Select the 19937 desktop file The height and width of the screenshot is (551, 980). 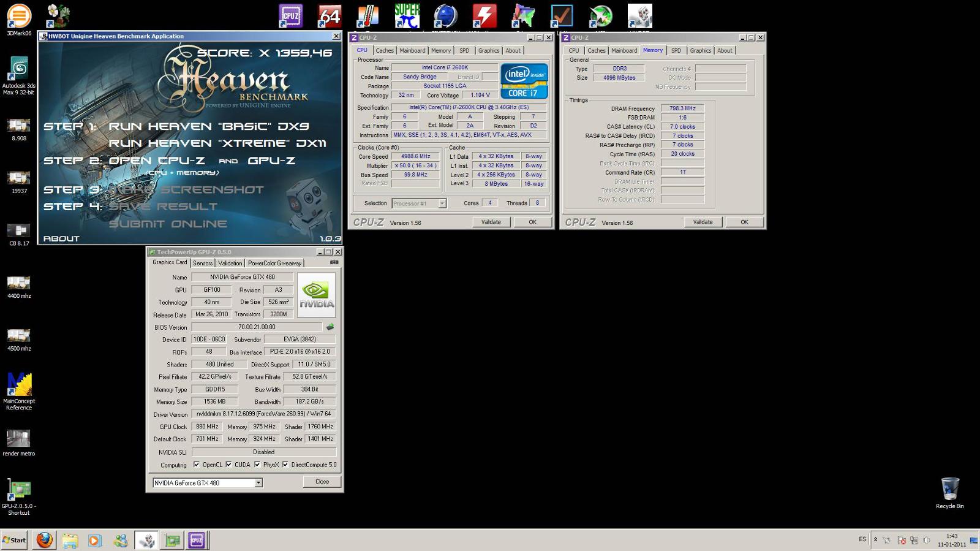coord(19,183)
